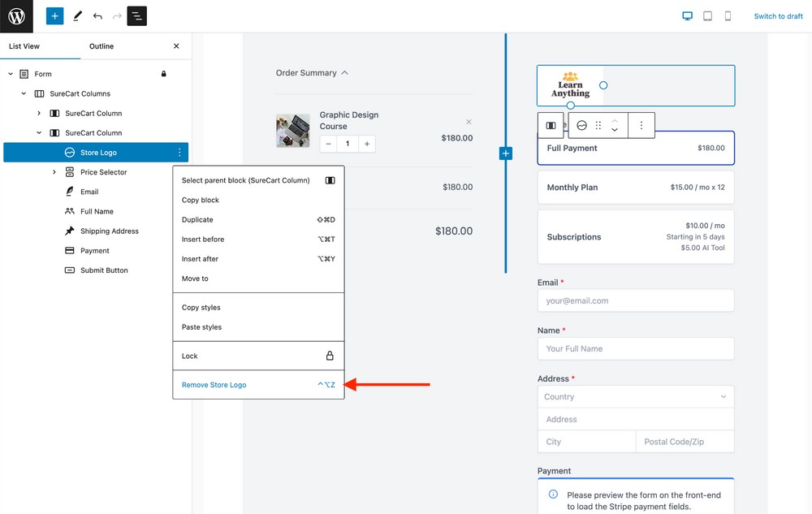Viewport: 812px width, 514px height.
Task: Choose the Monthly Plan price option
Action: coord(635,188)
